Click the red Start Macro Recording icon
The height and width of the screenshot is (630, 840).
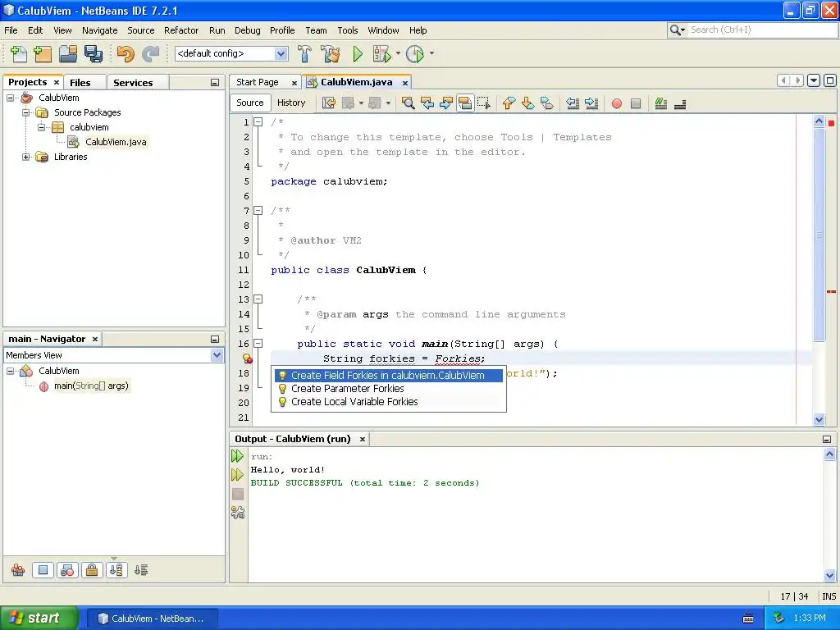[x=617, y=104]
